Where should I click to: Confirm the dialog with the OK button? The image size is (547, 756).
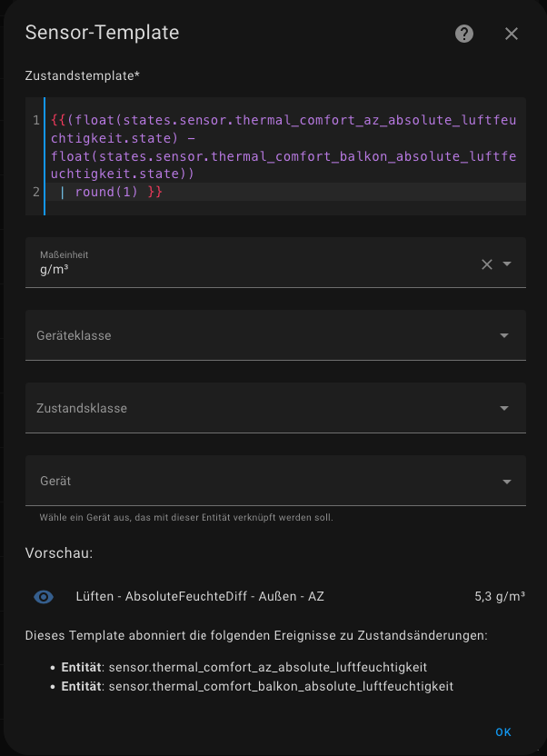pos(503,731)
